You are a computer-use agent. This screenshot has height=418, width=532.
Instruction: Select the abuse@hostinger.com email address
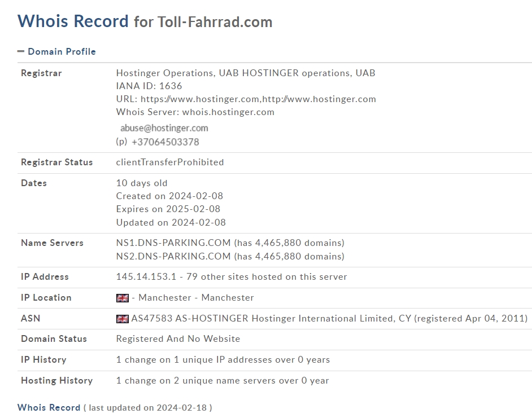(164, 128)
